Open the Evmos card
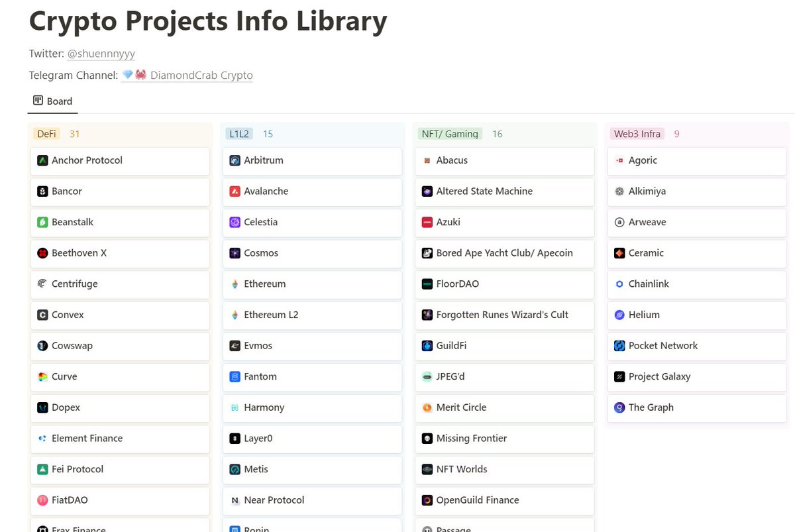This screenshot has width=795, height=532. [312, 346]
